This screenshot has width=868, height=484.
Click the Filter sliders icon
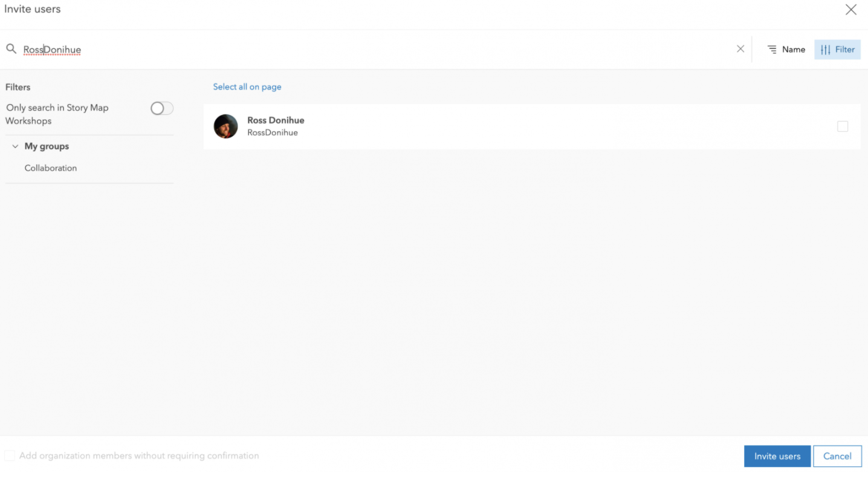click(x=825, y=50)
